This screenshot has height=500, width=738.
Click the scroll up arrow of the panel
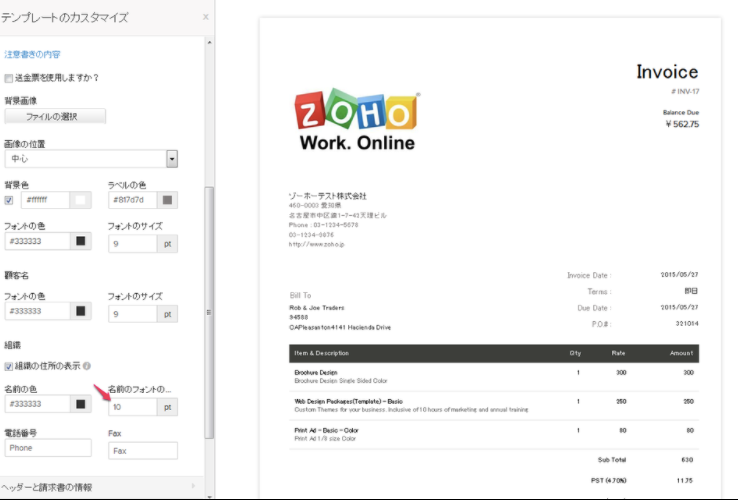pyautogui.click(x=209, y=42)
